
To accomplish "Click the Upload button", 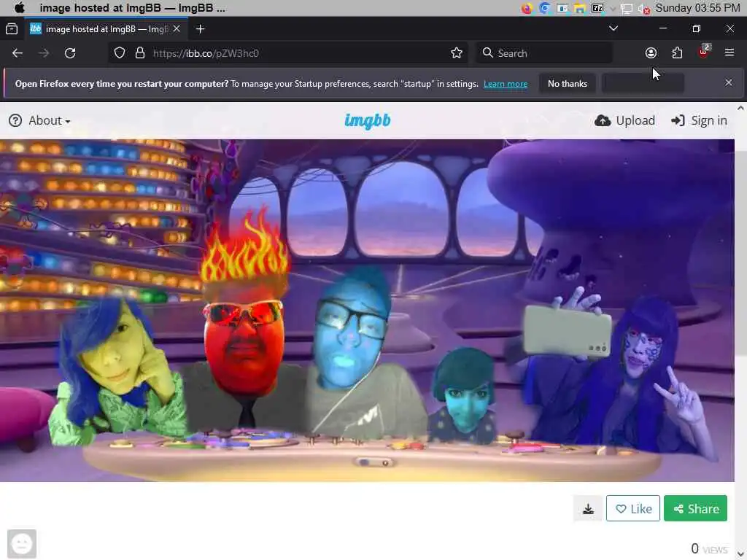I will [624, 120].
